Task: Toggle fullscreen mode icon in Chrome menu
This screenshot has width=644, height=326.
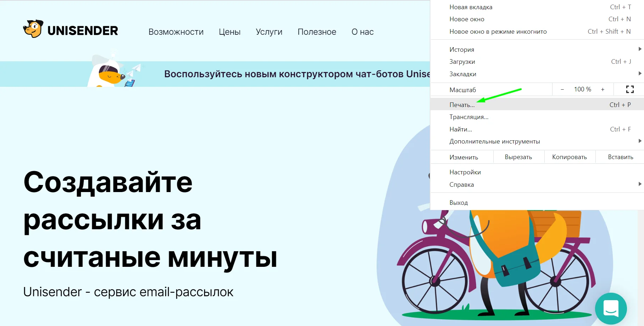Action: (x=630, y=89)
